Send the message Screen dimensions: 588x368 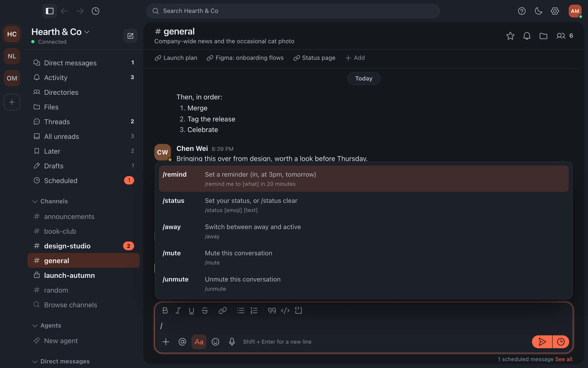click(x=542, y=342)
